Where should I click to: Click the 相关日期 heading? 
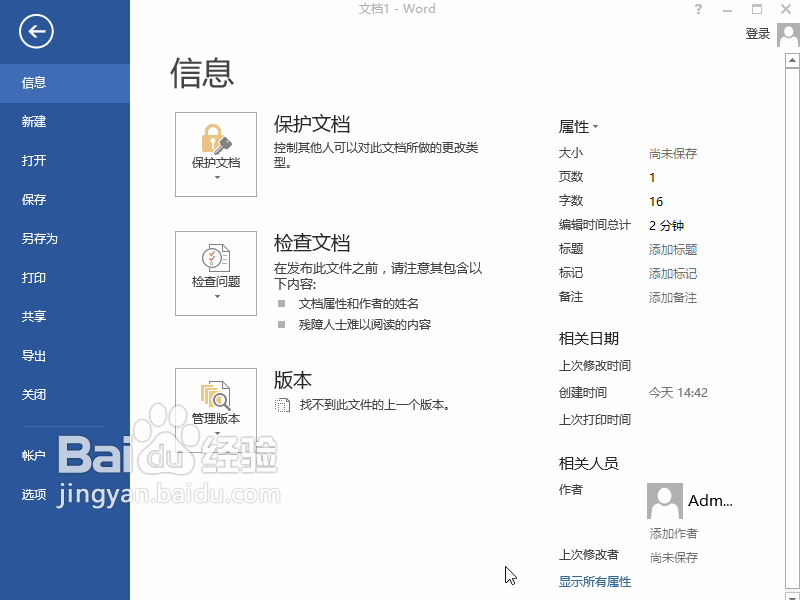click(x=589, y=338)
